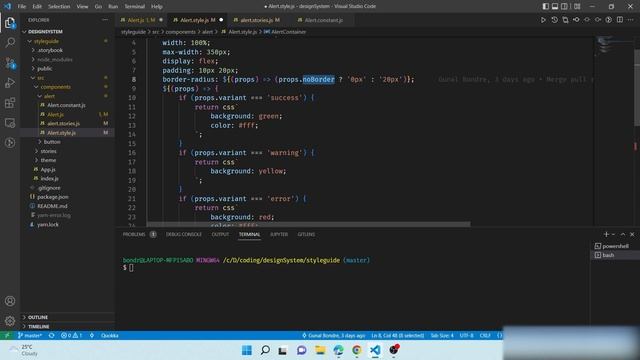This screenshot has height=360, width=640.
Task: Select the powershell terminal entry
Action: point(615,246)
